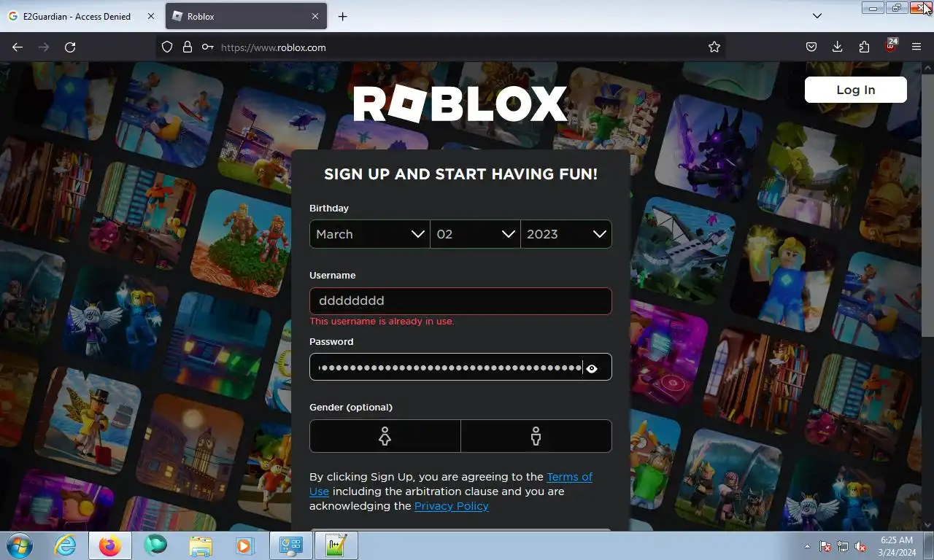Open the teal globe browser in the taskbar
The width and height of the screenshot is (934, 560).
click(x=155, y=545)
